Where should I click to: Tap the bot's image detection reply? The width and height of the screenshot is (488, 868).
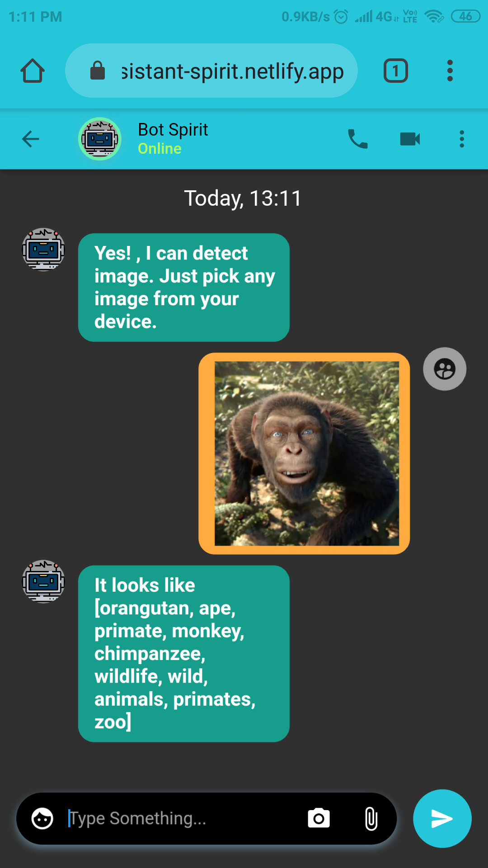[x=184, y=654]
